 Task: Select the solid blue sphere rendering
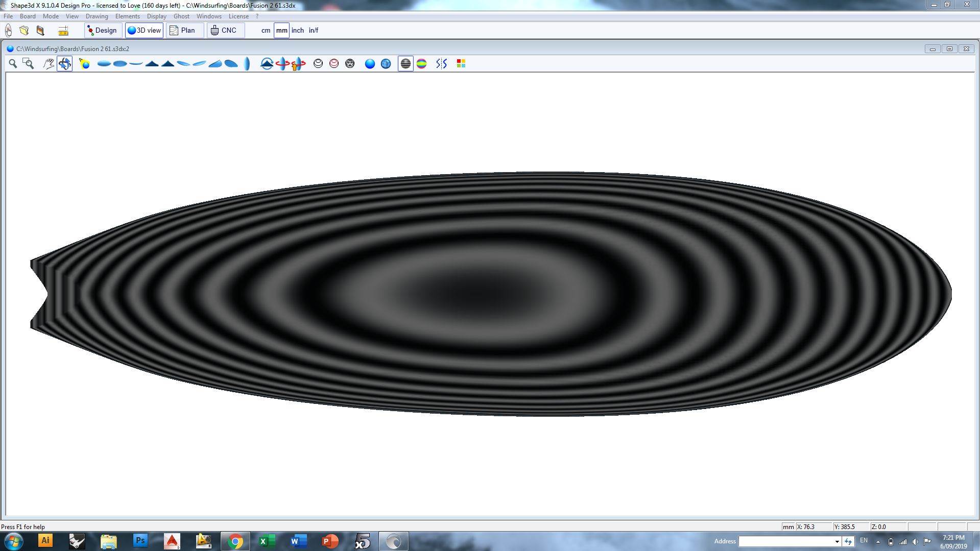pos(370,63)
